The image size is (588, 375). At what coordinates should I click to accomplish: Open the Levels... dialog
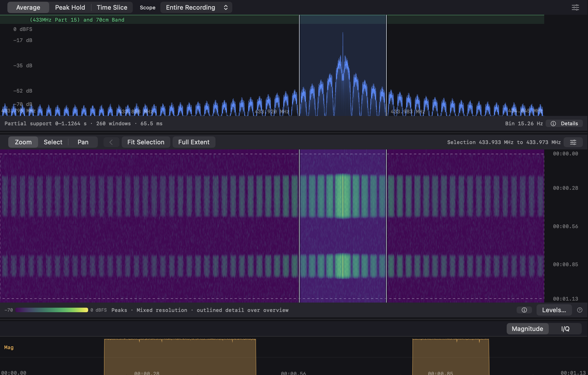pyautogui.click(x=554, y=310)
